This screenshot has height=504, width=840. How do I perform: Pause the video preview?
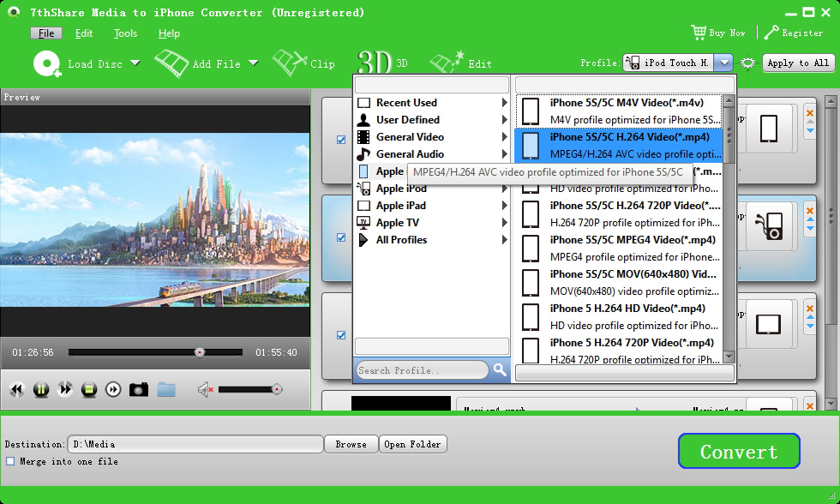(41, 389)
